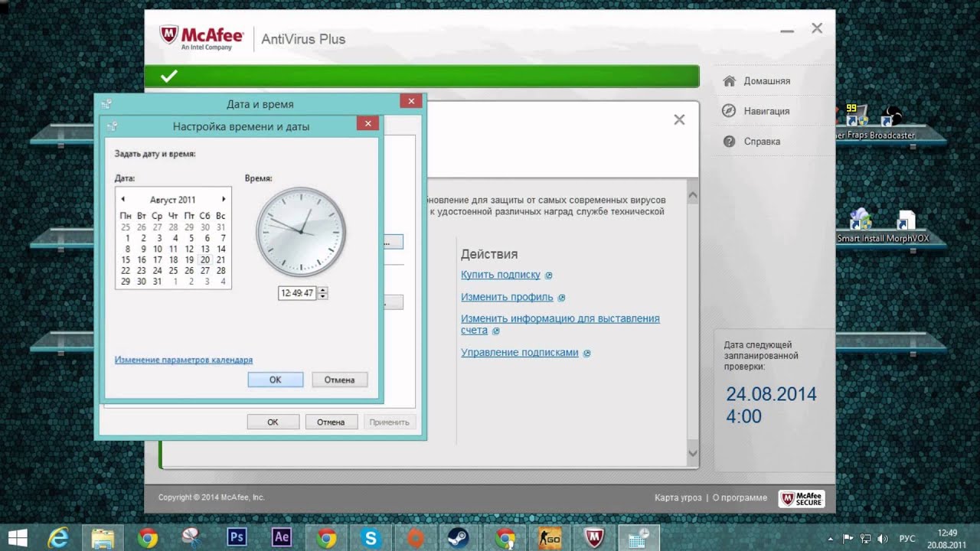980x551 pixels.
Task: Switch to Date and Time taskbar icon
Action: 638,538
